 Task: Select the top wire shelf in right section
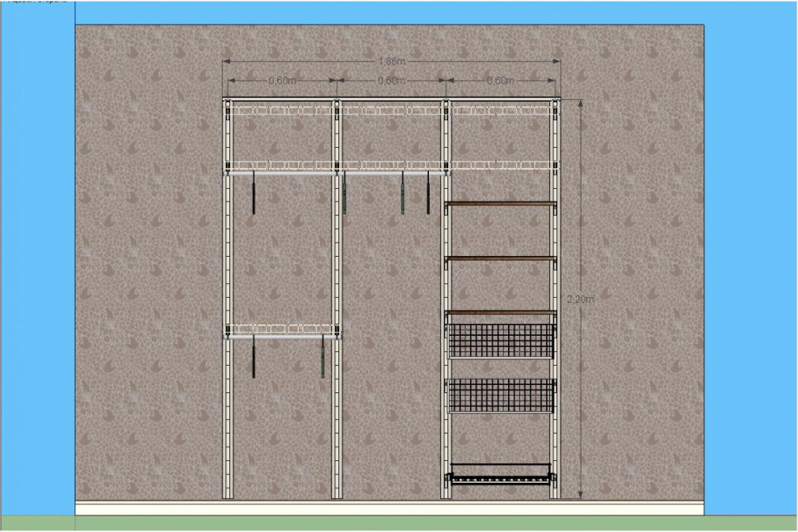coord(501,110)
